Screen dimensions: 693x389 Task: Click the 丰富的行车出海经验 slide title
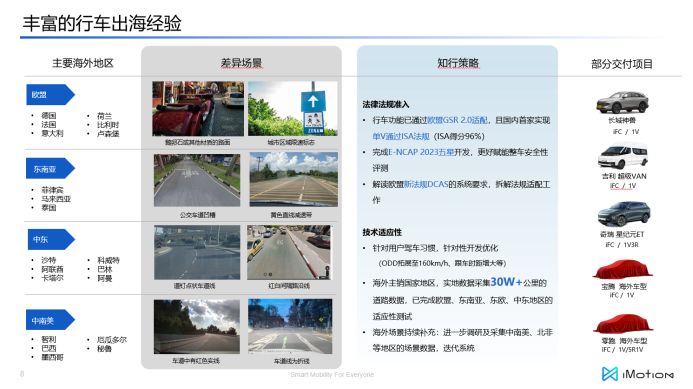point(102,23)
